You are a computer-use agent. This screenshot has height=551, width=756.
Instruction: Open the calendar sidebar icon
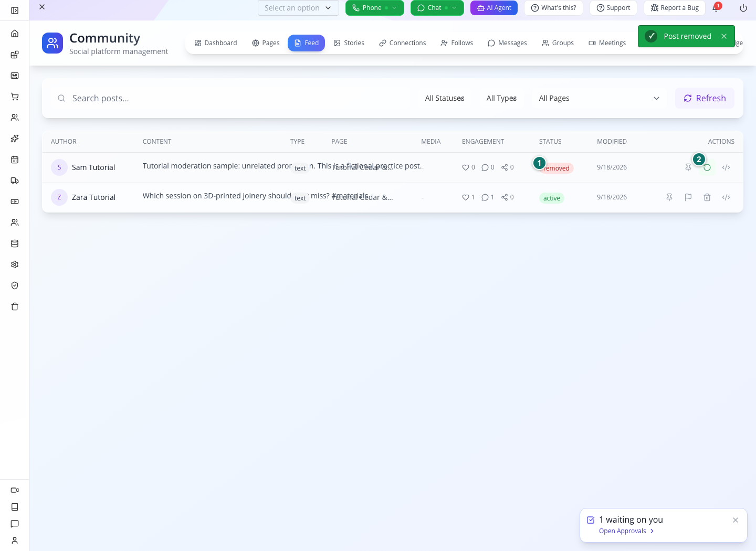coord(15,160)
